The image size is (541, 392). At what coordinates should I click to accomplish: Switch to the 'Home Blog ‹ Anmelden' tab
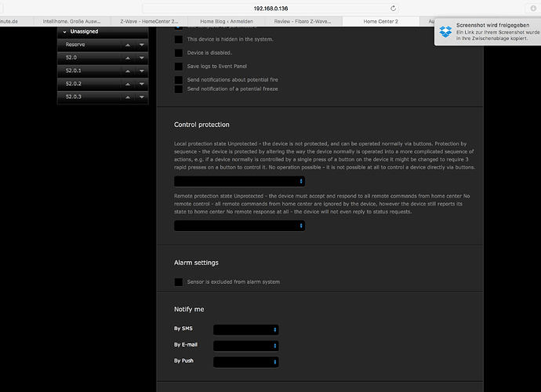(x=227, y=21)
